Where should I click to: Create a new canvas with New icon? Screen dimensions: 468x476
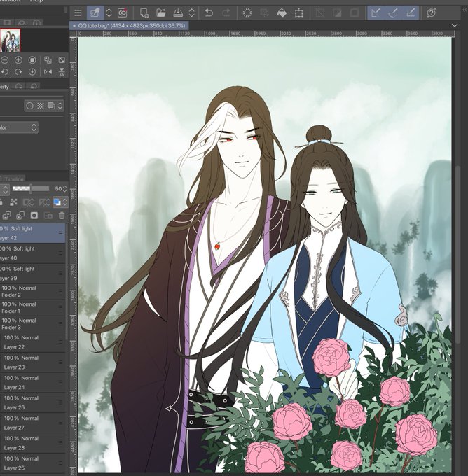144,13
